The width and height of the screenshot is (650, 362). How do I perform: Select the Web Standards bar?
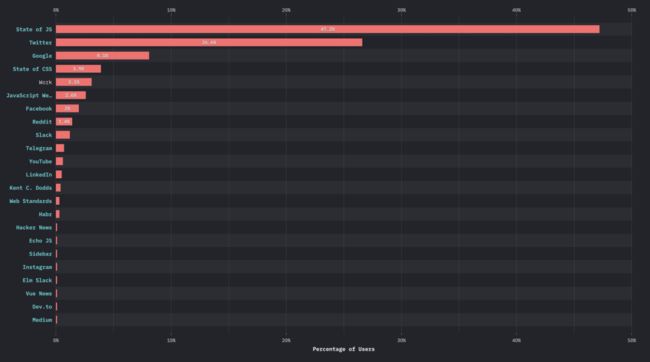tap(58, 201)
